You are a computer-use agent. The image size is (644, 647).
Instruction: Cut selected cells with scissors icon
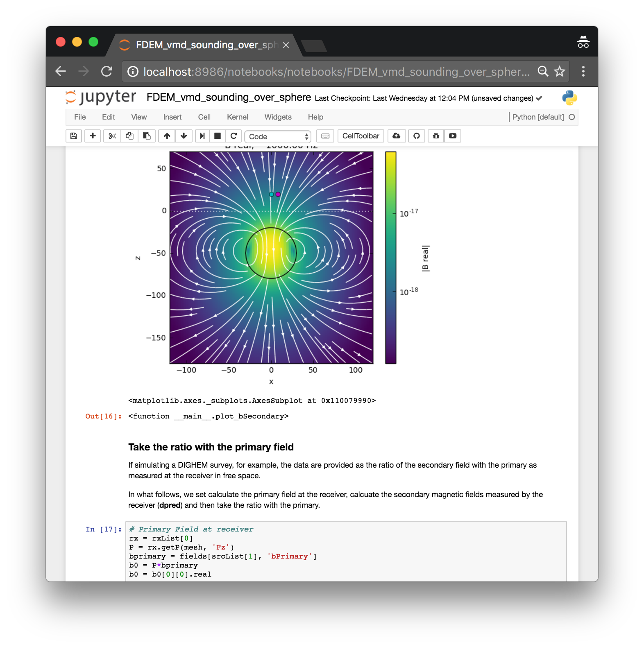(x=112, y=136)
